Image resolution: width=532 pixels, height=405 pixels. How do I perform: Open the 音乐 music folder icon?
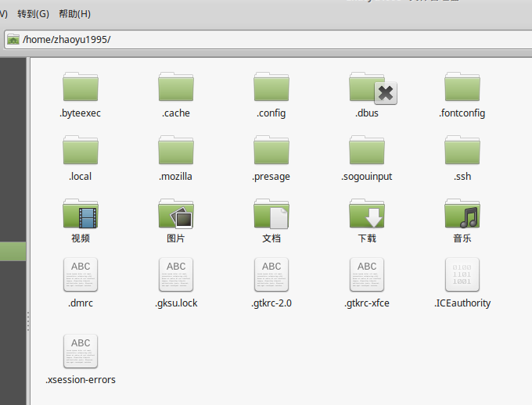(462, 213)
